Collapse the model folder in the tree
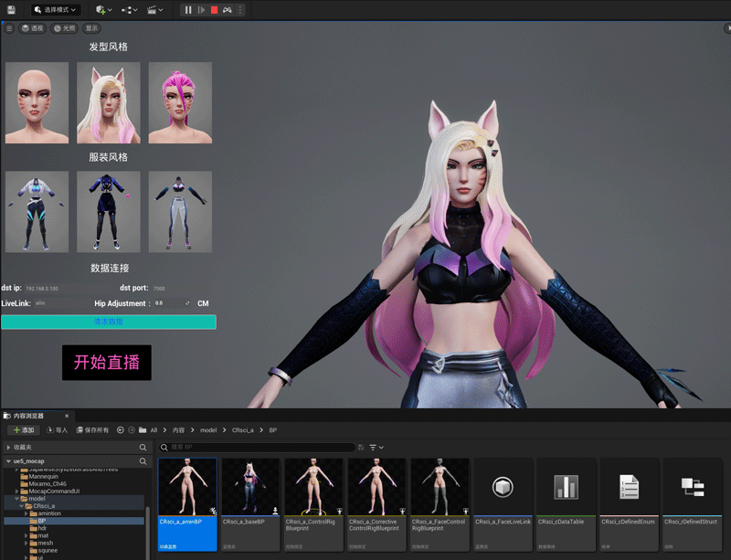The width and height of the screenshot is (731, 560). click(17, 499)
